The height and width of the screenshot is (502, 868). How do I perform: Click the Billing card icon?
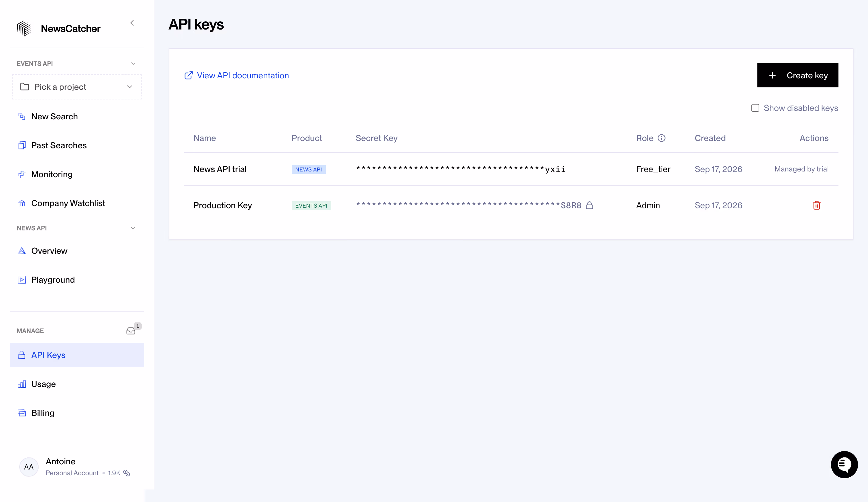point(22,413)
